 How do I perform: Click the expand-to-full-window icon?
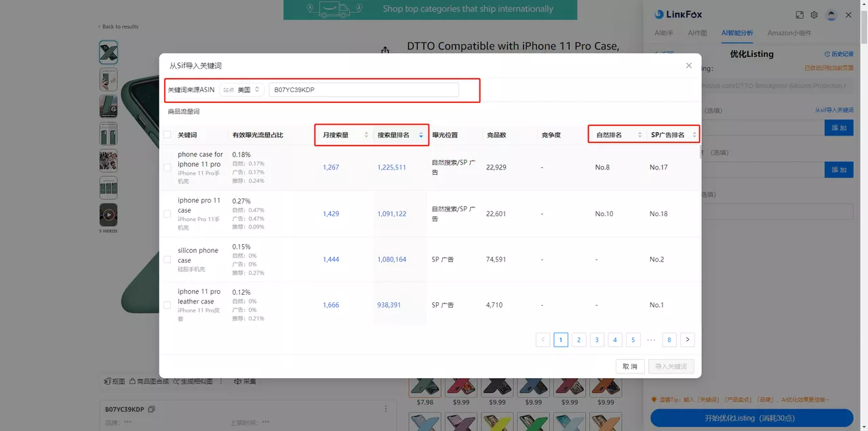(x=800, y=15)
